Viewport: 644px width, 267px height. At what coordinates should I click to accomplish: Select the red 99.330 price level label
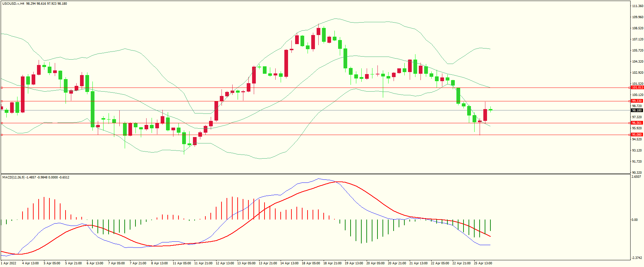pos(637,101)
